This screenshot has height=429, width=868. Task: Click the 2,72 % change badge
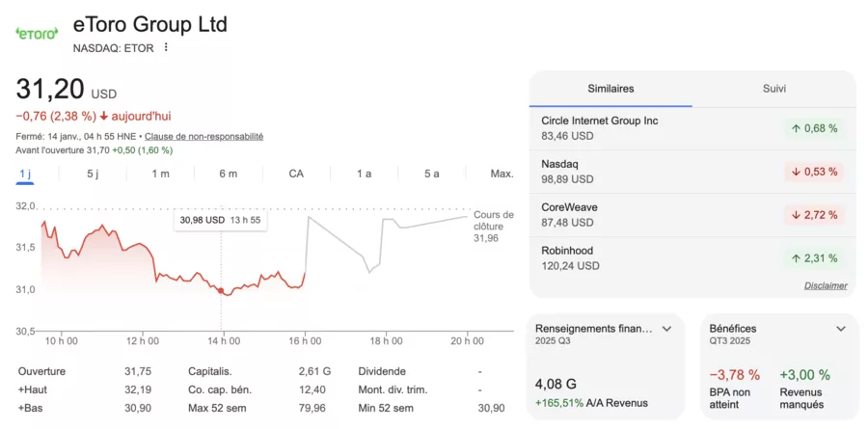click(x=814, y=215)
